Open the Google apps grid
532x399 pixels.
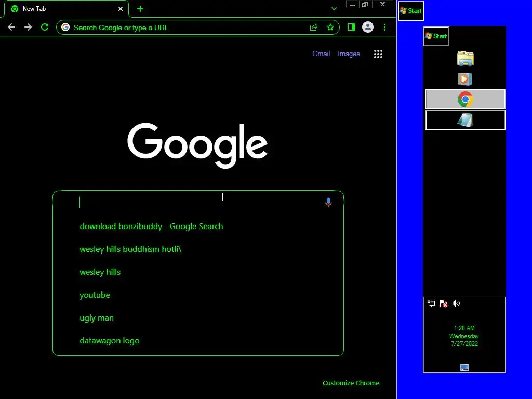378,54
